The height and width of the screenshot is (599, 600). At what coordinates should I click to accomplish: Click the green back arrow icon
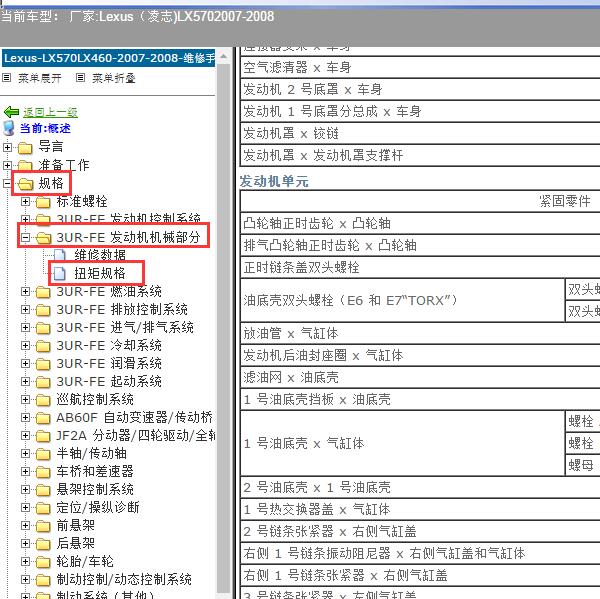click(x=11, y=112)
